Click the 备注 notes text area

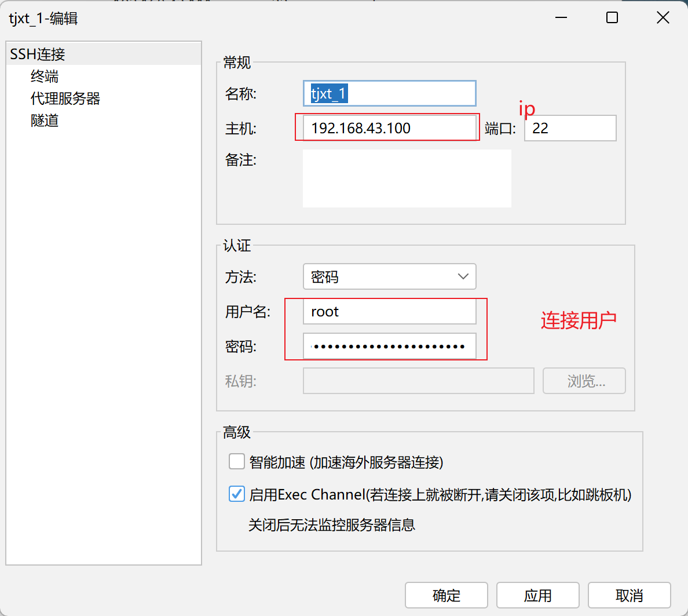point(407,178)
